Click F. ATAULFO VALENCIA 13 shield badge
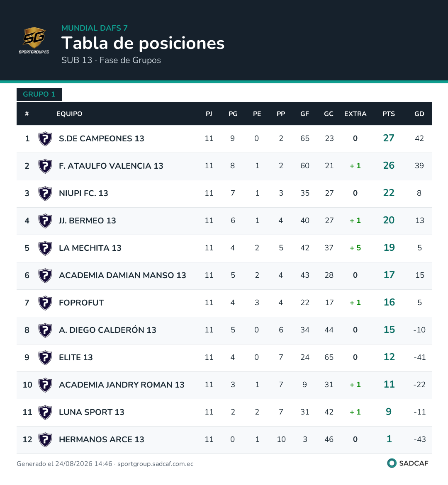Viewport: 448px width, 485px height. [45, 166]
